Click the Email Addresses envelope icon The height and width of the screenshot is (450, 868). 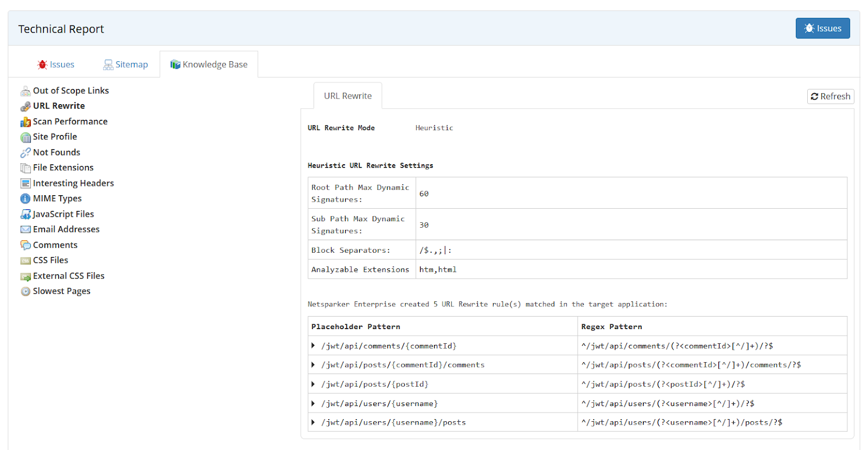(25, 230)
